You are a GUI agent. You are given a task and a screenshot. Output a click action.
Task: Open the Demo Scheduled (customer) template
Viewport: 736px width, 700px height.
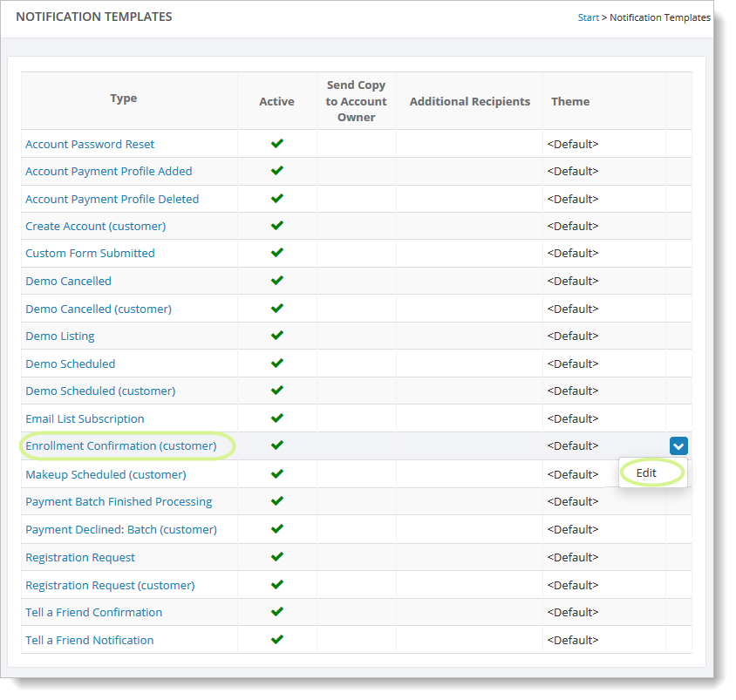[x=100, y=391]
